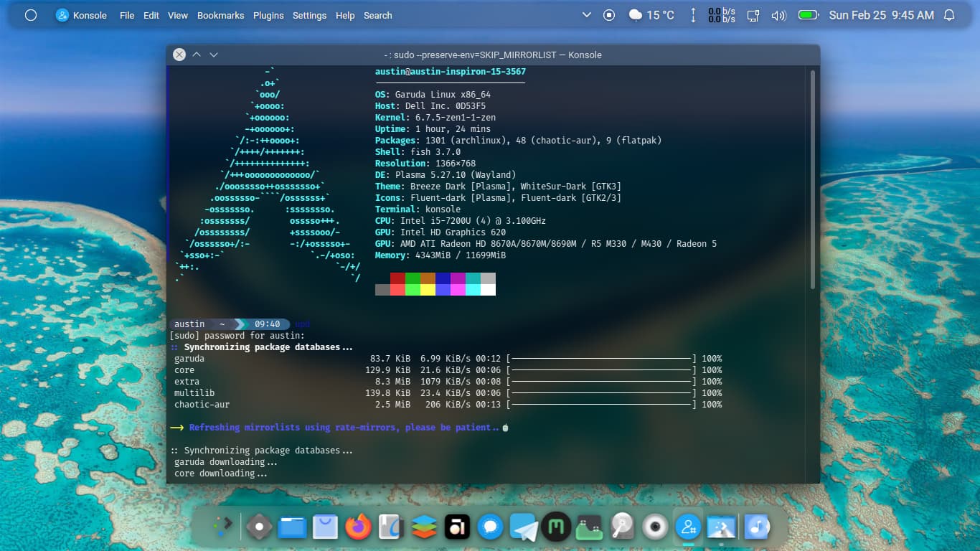This screenshot has height=551, width=980.
Task: Open the weather widget showing 15 °C
Action: [x=651, y=15]
